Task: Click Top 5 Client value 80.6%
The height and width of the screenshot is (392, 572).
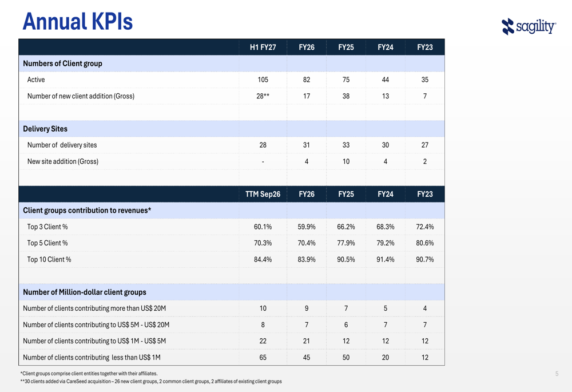Action: pyautogui.click(x=424, y=243)
